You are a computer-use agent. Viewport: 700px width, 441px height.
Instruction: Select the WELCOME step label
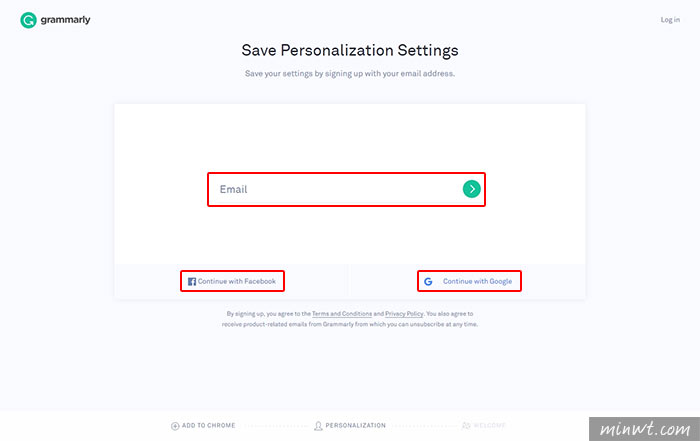(x=489, y=425)
